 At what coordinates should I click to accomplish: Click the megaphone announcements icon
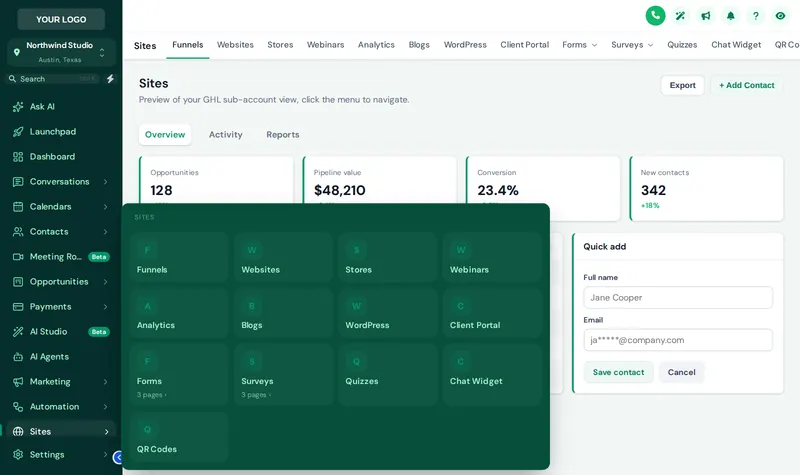[x=706, y=16]
